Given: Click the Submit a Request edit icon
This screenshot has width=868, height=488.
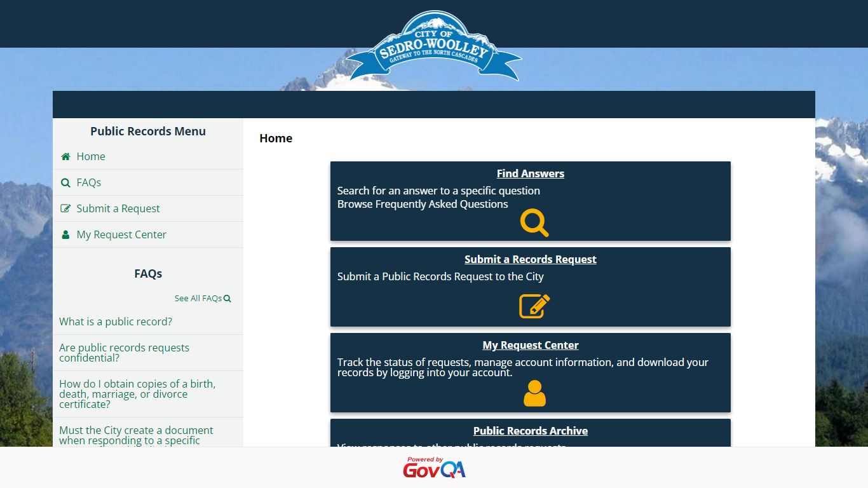Looking at the screenshot, I should point(65,208).
